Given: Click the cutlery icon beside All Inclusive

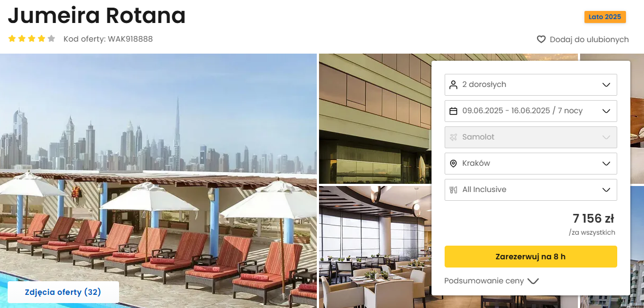Looking at the screenshot, I should click(453, 190).
